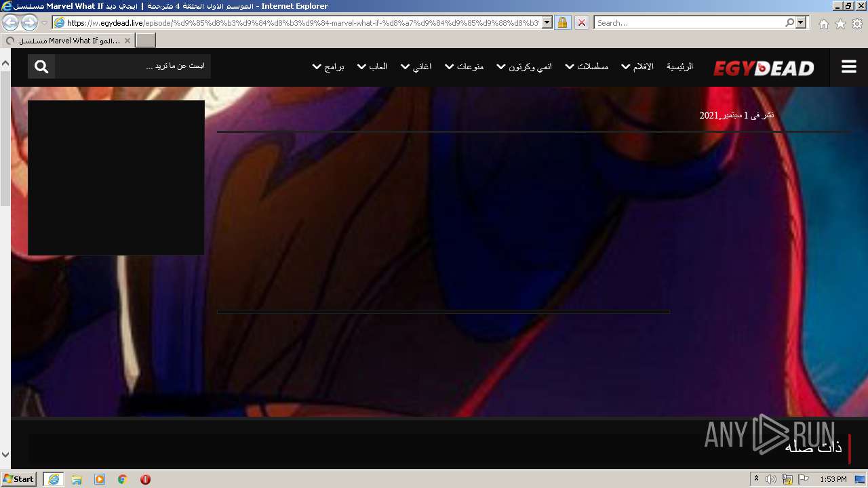Open the IE Tools gear icon
Image resolution: width=868 pixels, height=488 pixels.
point(857,24)
